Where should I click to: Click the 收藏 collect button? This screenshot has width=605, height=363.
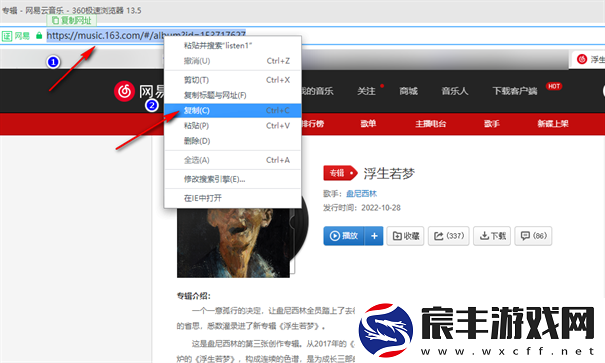point(406,236)
